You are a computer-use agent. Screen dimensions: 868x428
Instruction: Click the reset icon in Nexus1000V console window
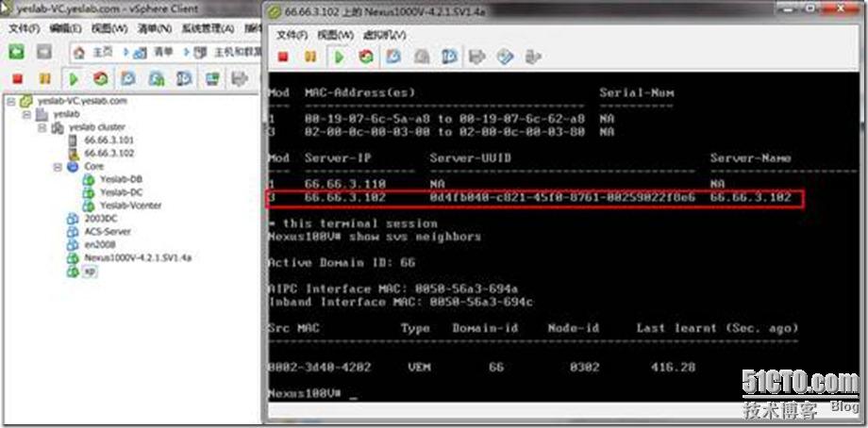366,57
